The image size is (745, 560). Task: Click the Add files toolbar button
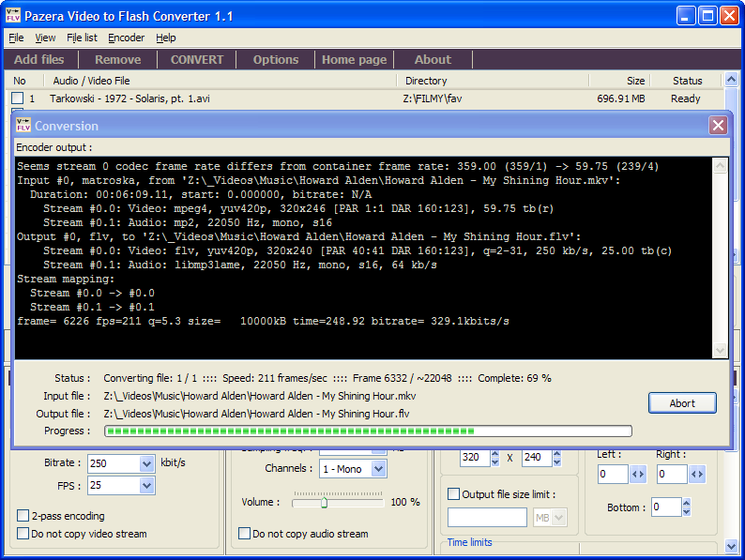(39, 59)
